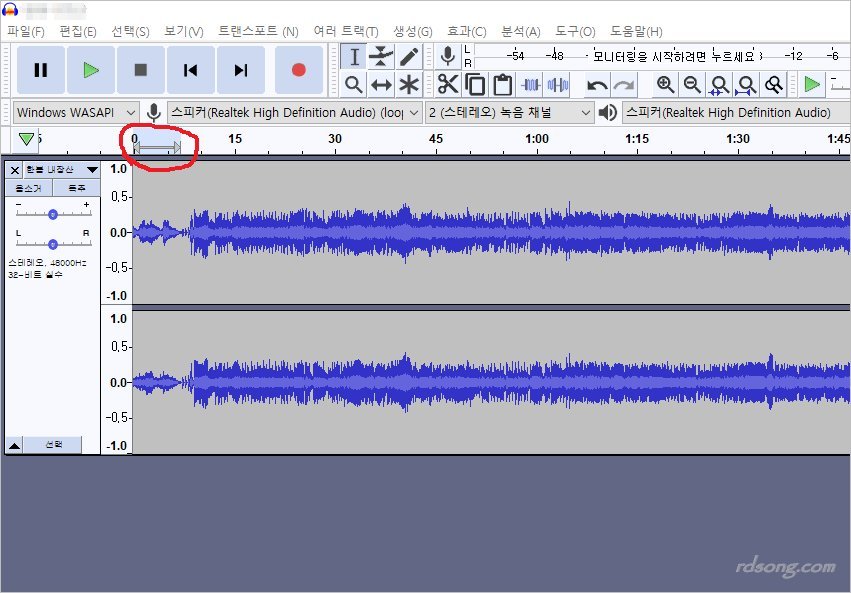851x593 pixels.
Task: Open the 효과(C) menu
Action: 466,31
